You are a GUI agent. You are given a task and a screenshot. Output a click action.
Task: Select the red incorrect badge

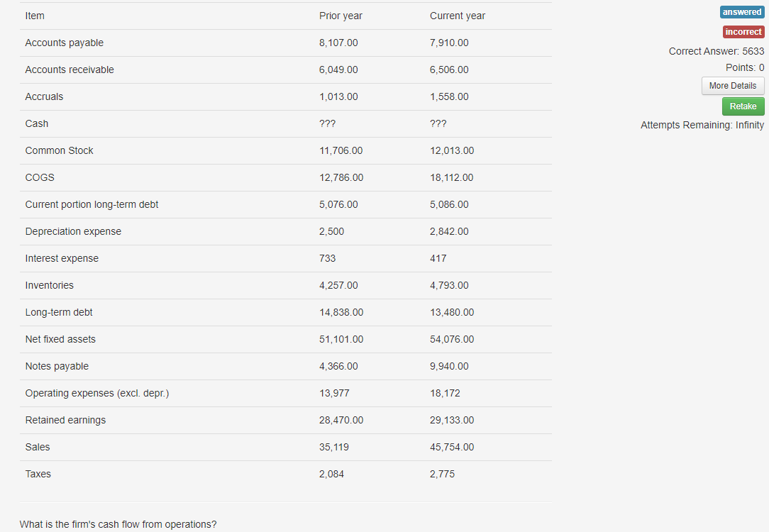click(743, 32)
